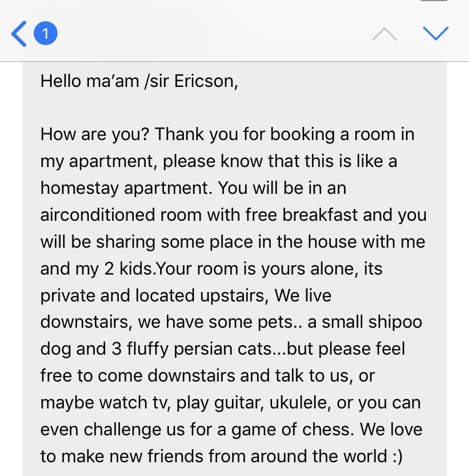Tap the phrase 'persian cats'
The width and height of the screenshot is (469, 476).
pos(253,349)
